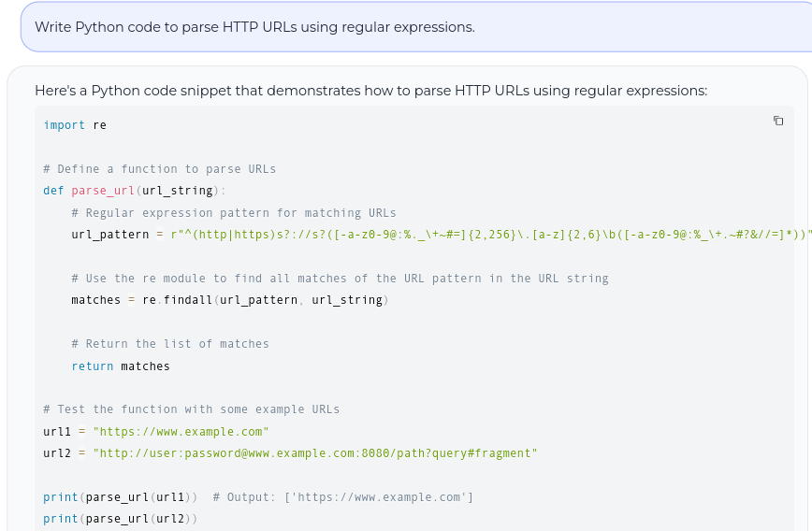Click the re.findall assignment line

pyautogui.click(x=229, y=300)
